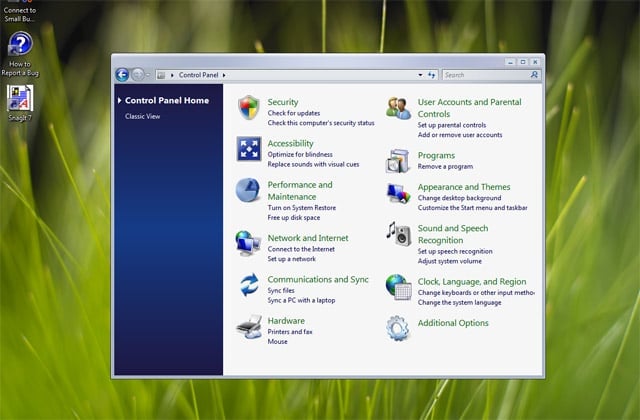Click the User Accounts people icon
The width and height of the screenshot is (640, 420).
398,108
